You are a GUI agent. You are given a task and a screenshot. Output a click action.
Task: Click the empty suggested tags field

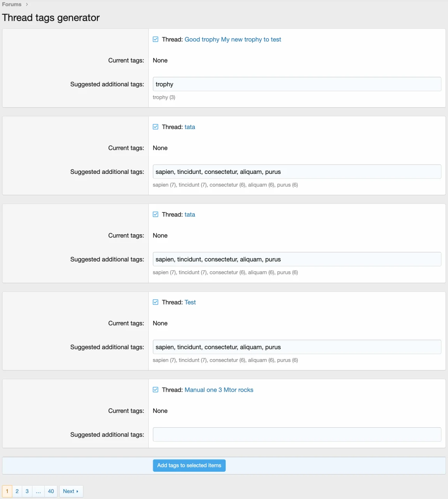tap(296, 435)
